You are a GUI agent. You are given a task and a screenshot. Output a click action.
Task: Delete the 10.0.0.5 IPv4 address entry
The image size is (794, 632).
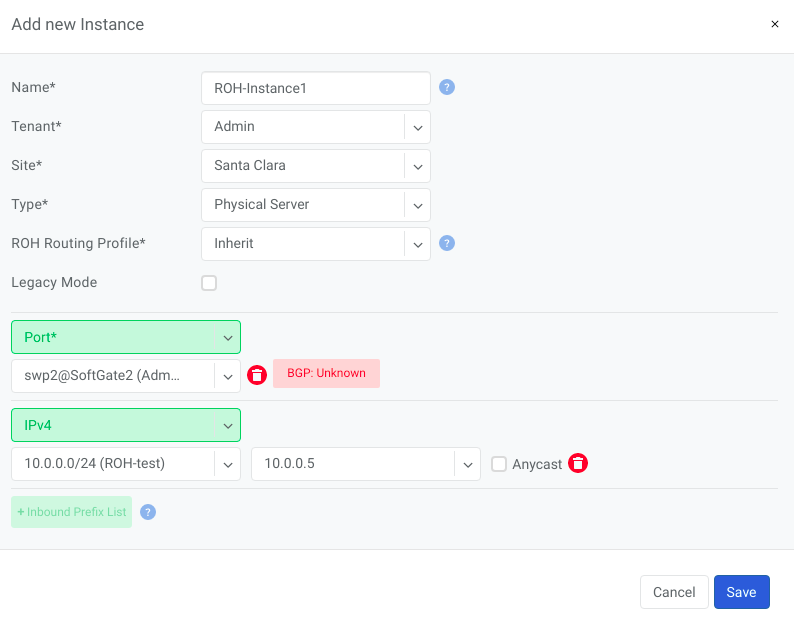click(x=578, y=463)
